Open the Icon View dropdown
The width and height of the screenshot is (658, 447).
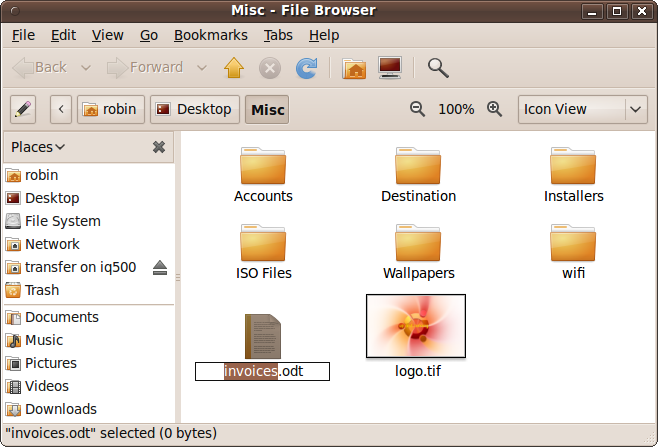coord(583,110)
